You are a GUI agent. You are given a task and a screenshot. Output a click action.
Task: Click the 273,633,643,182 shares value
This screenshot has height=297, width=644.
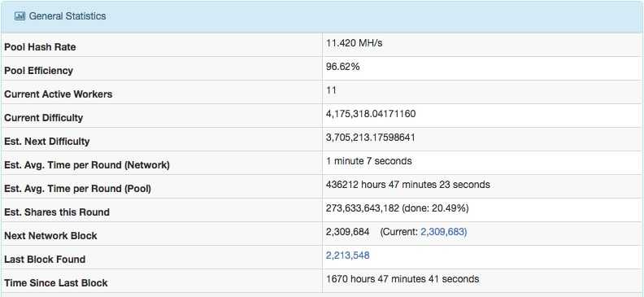pos(397,208)
